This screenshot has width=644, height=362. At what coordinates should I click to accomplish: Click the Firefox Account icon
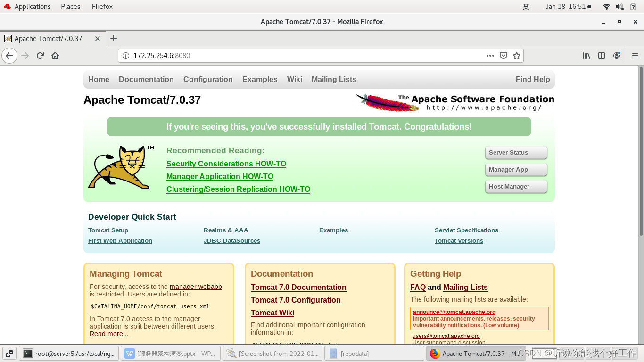[617, 55]
